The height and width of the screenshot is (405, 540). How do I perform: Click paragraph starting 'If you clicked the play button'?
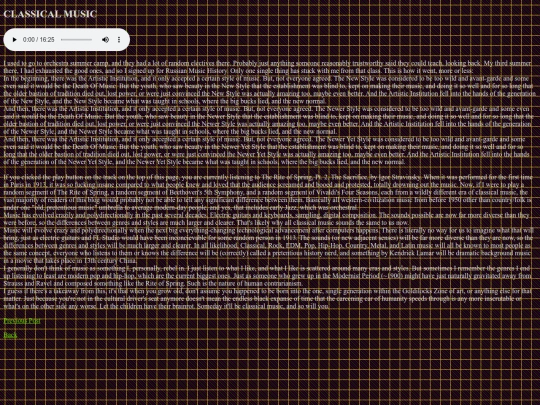[x=268, y=193]
